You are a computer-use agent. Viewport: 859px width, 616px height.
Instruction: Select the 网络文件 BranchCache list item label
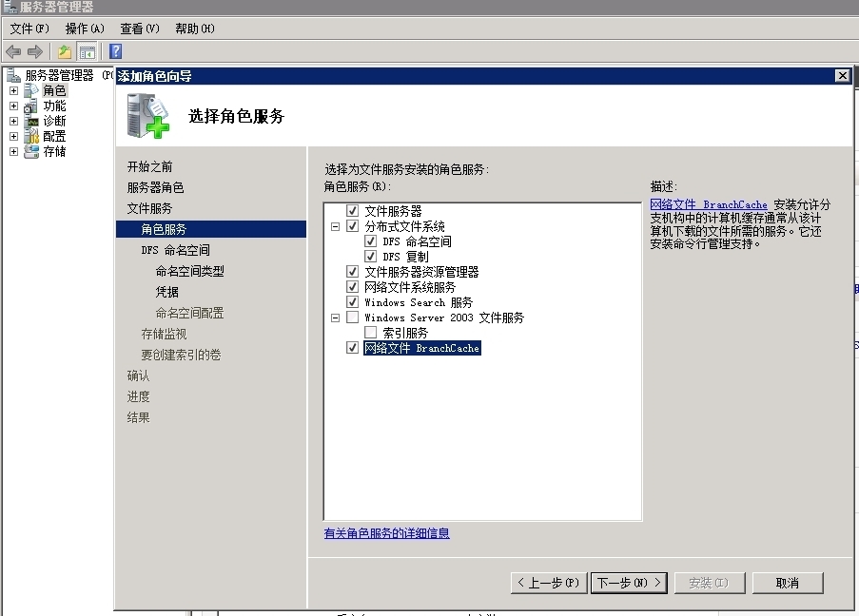pyautogui.click(x=421, y=348)
